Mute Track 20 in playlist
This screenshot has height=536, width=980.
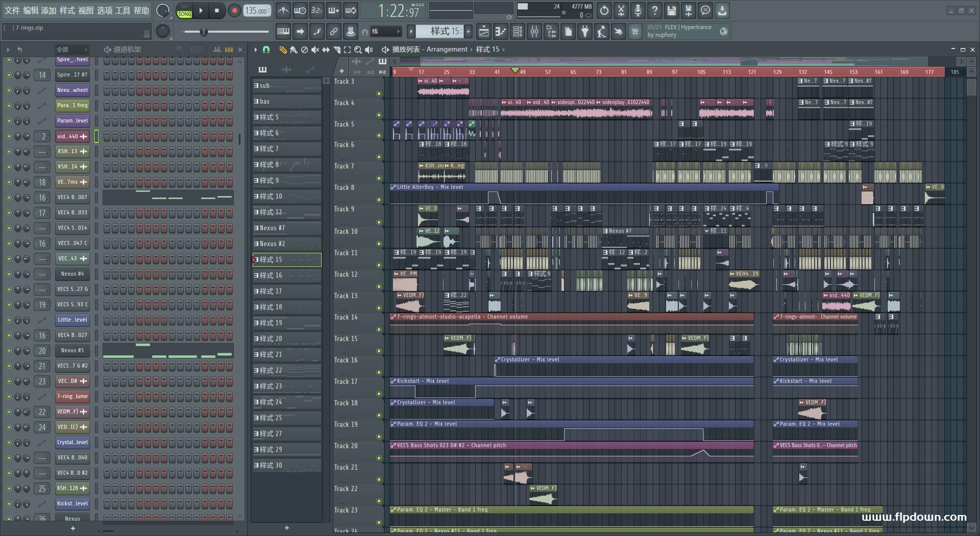(379, 458)
